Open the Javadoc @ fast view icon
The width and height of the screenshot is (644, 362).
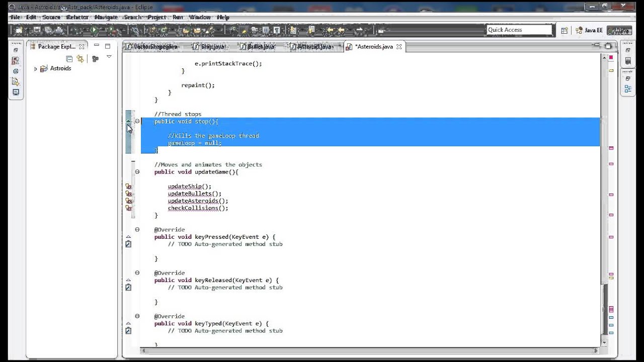[x=16, y=71]
